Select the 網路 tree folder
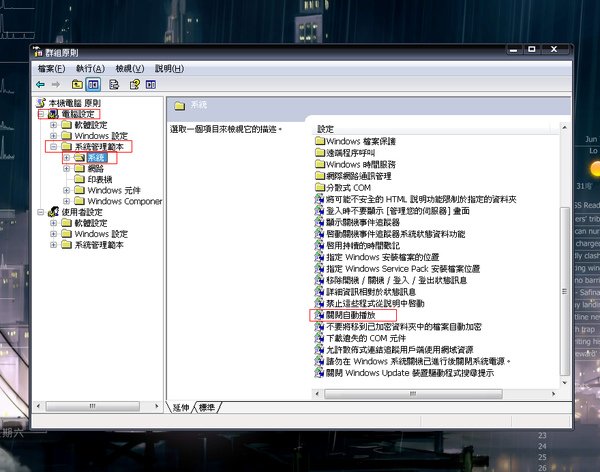 pos(96,168)
